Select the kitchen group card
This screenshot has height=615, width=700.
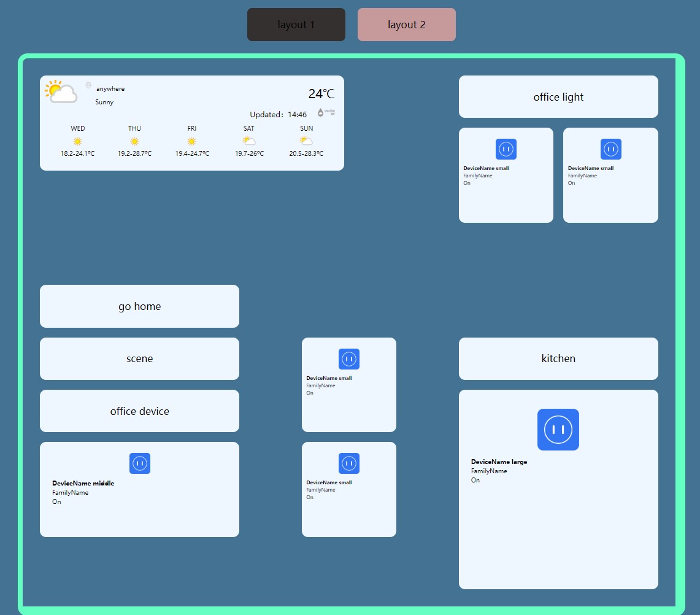(558, 358)
